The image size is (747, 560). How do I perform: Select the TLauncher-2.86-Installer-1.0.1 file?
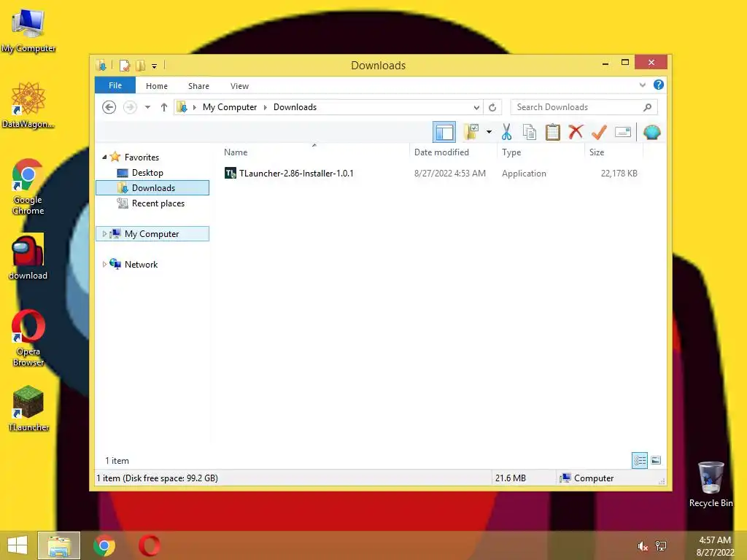[x=296, y=174]
